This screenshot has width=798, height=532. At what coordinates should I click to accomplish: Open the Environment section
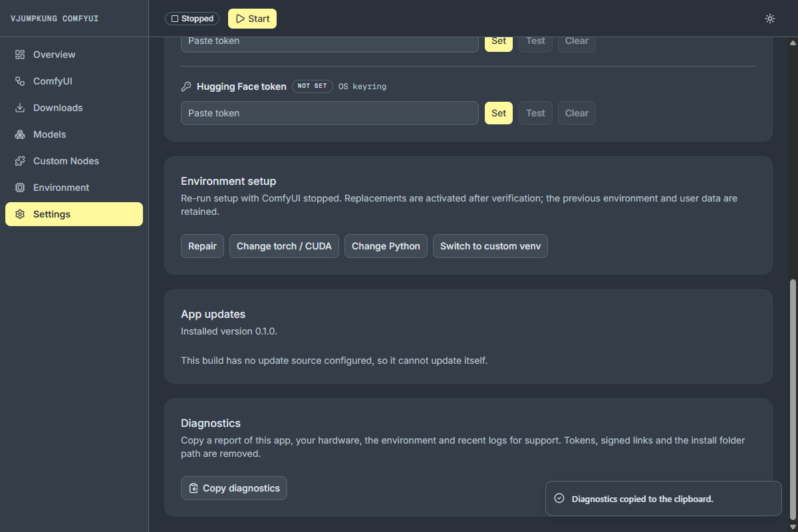74,188
